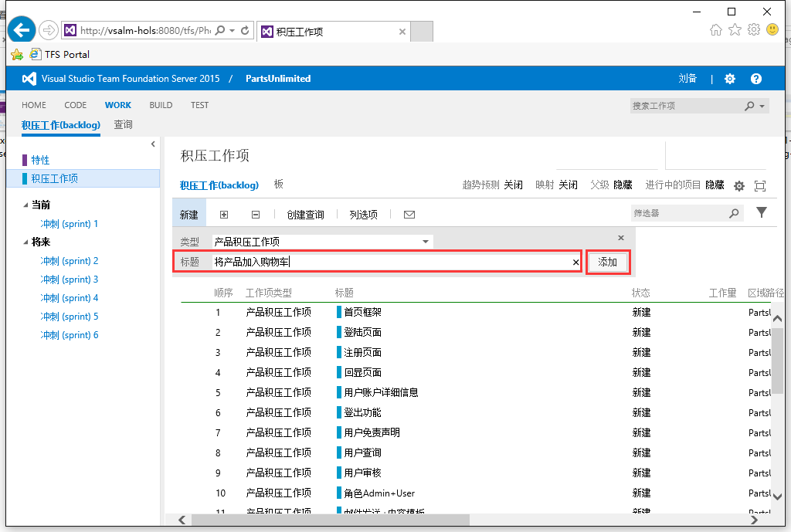Switch to the WORK hub
The height and width of the screenshot is (532, 791).
click(x=118, y=105)
